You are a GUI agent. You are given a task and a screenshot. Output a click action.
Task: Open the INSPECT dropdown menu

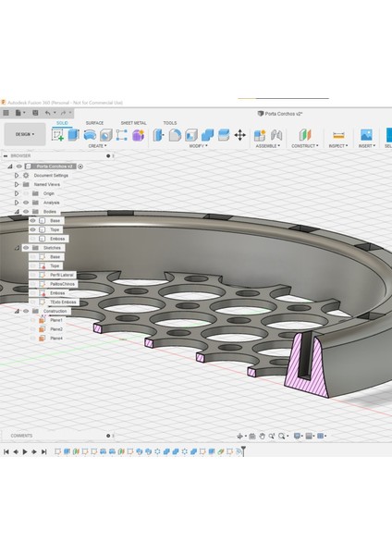(338, 146)
